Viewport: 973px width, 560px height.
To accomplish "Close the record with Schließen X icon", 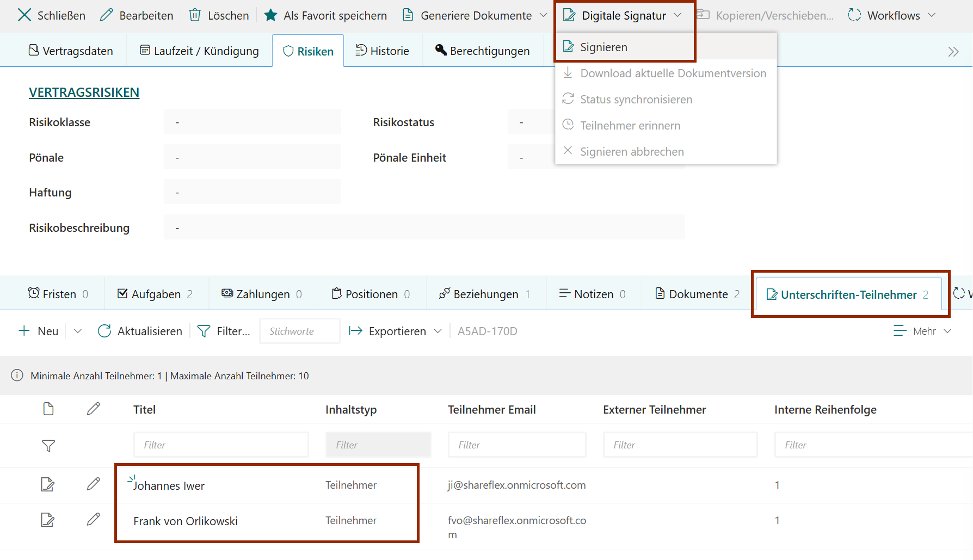I will pos(24,15).
